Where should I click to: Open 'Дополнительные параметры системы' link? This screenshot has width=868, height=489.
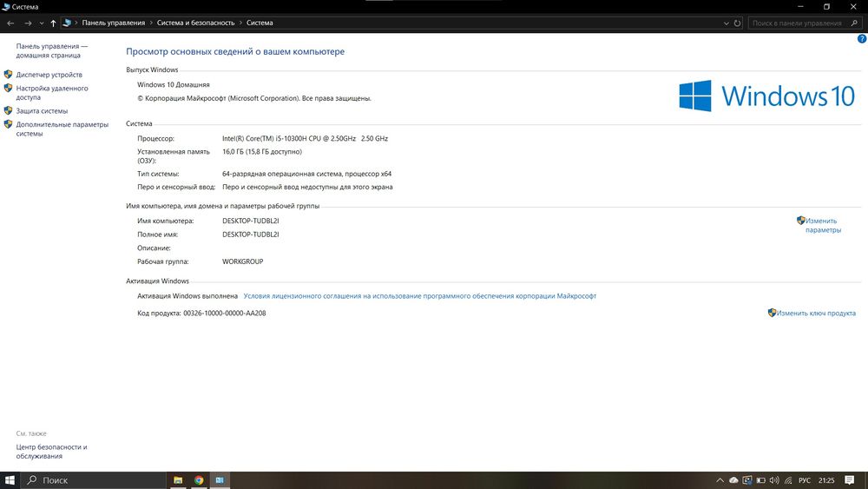tap(62, 129)
